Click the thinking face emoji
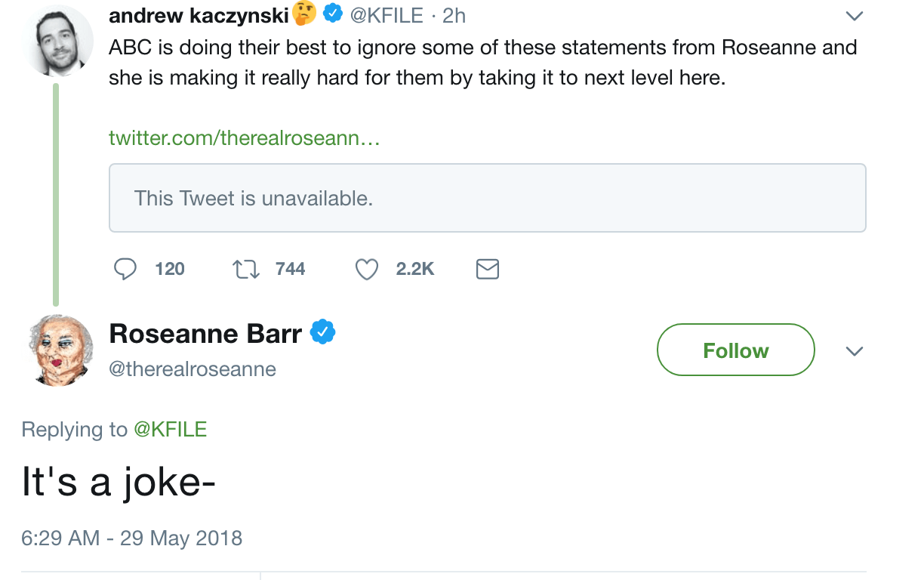Viewport: 924px width, 580px height. tap(304, 14)
